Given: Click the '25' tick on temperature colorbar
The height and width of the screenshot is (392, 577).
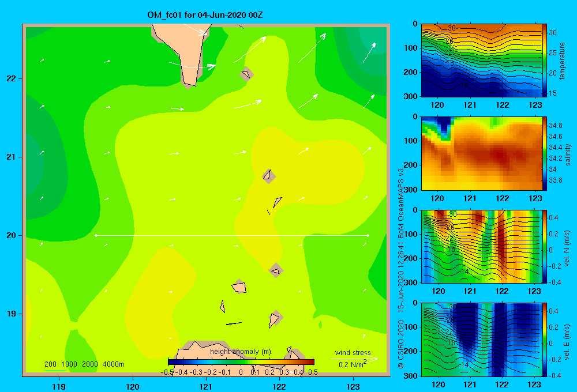Looking at the screenshot, I should point(552,53).
